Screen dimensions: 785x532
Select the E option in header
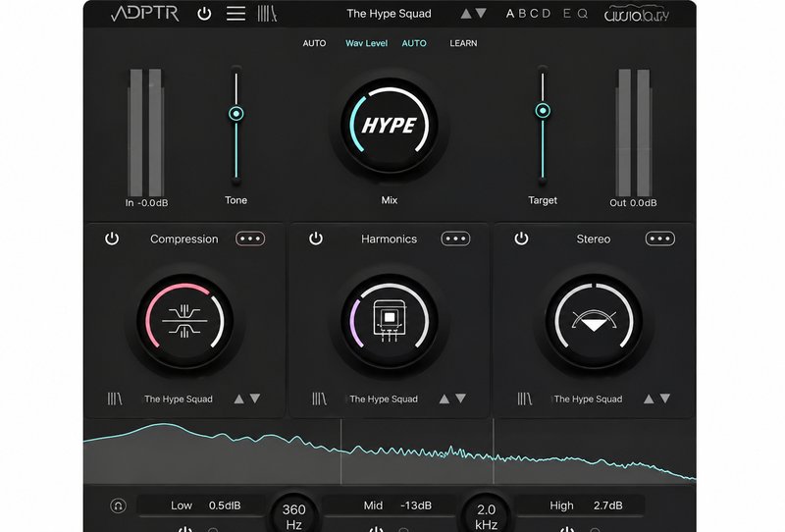[567, 14]
